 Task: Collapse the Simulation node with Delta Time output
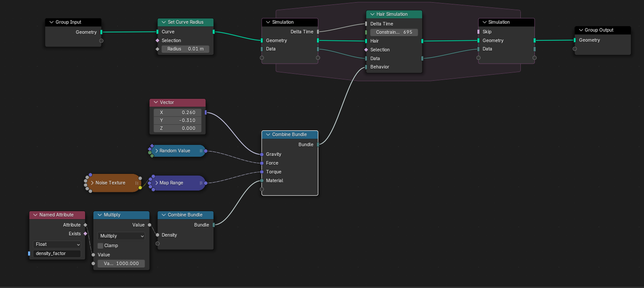pos(267,22)
